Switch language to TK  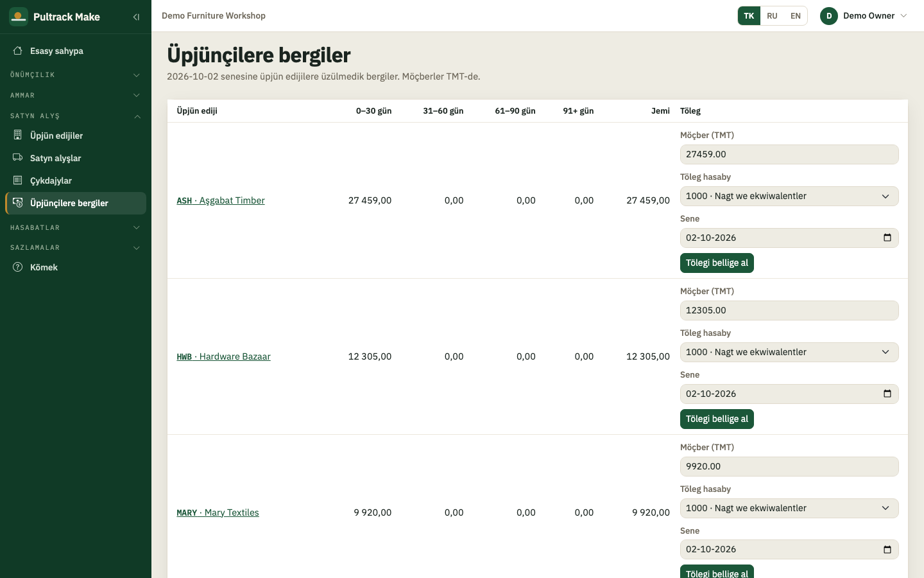pos(749,16)
